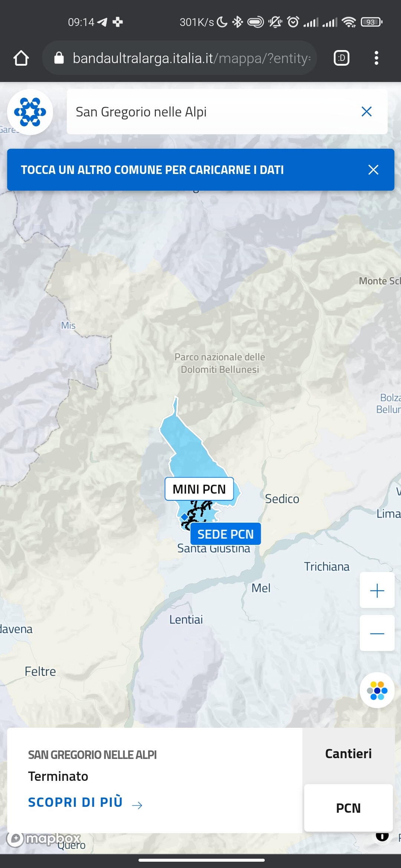Switch to the Cantieri tab
The width and height of the screenshot is (401, 868).
click(348, 754)
